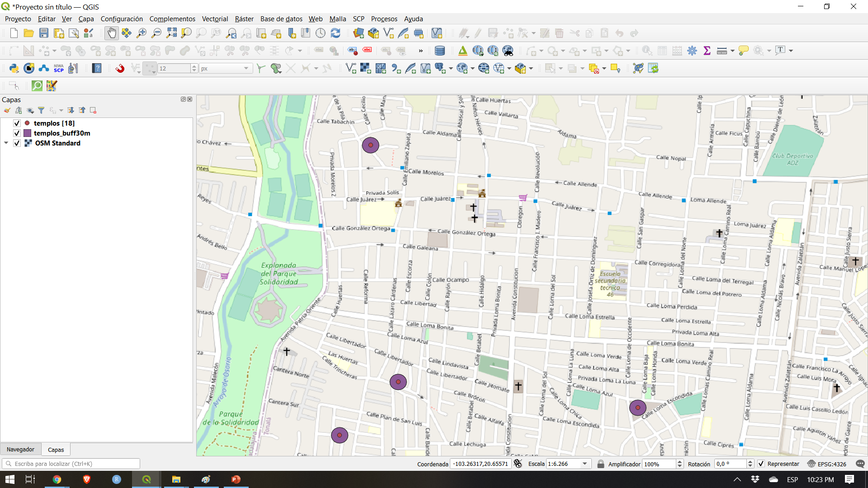The height and width of the screenshot is (488, 868).
Task: Toggle visibility of OSM Standard layer
Action: pyautogui.click(x=17, y=143)
